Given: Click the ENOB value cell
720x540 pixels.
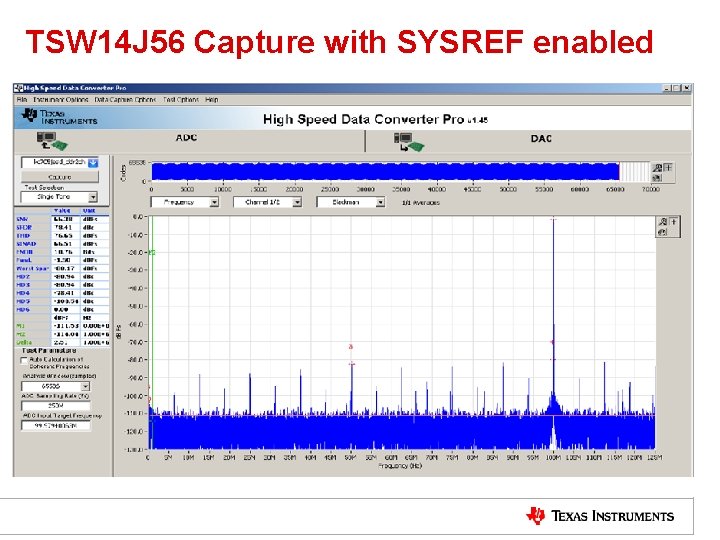Looking at the screenshot, I should 65,252.
